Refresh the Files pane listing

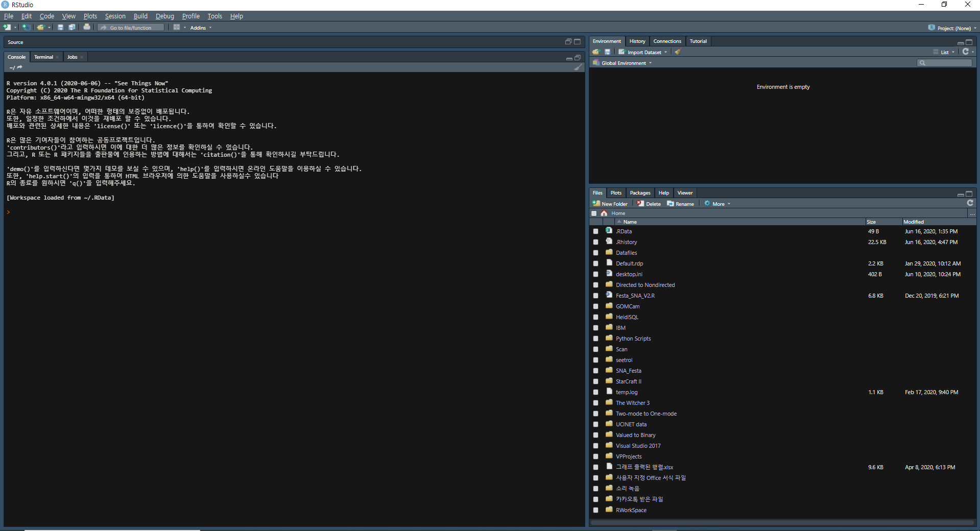click(x=970, y=203)
